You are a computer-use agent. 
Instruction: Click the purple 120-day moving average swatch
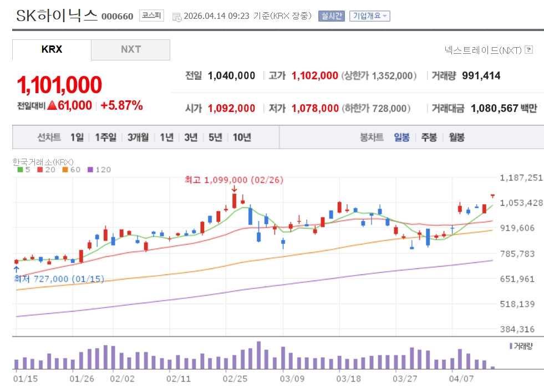coord(90,170)
